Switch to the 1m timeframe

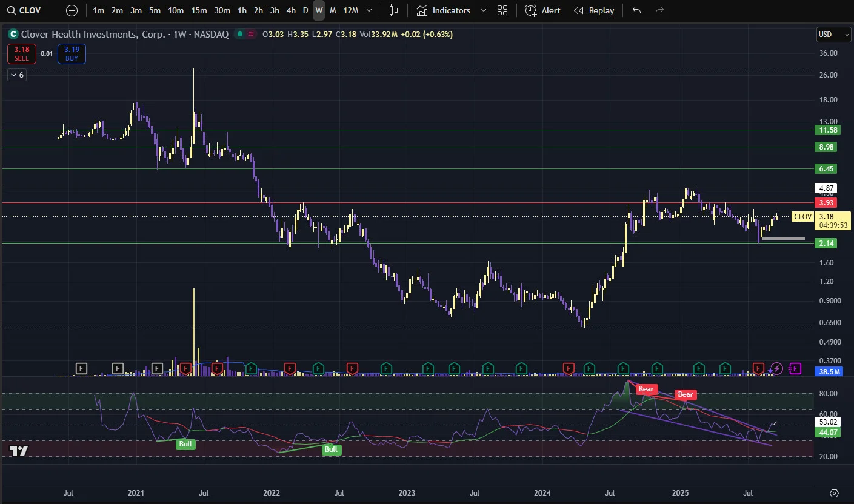(x=99, y=10)
